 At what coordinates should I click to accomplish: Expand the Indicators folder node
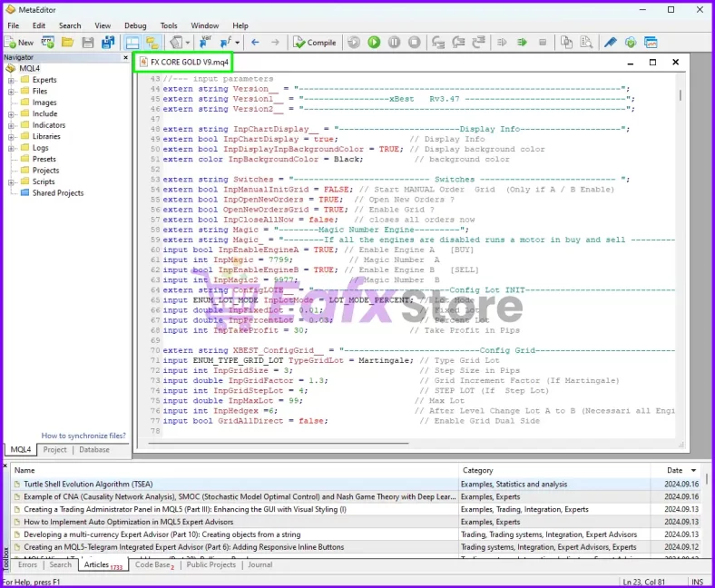11,125
